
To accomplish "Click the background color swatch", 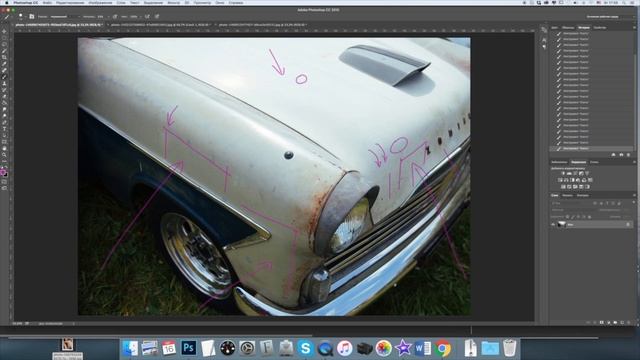I will pyautogui.click(x=7, y=175).
